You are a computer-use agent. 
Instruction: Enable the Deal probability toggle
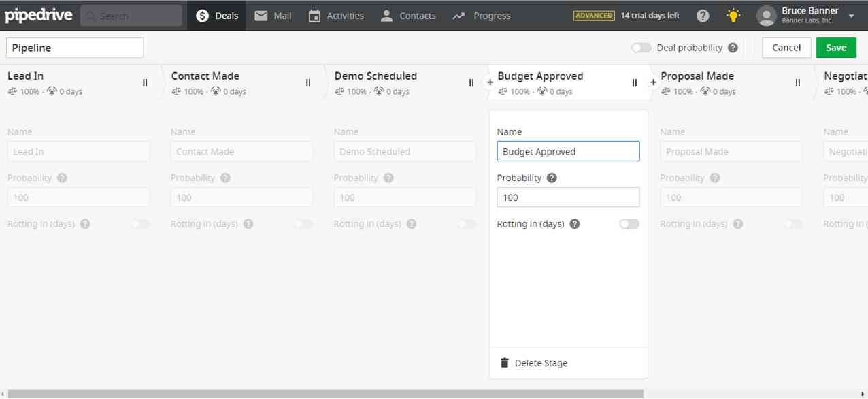coord(640,48)
